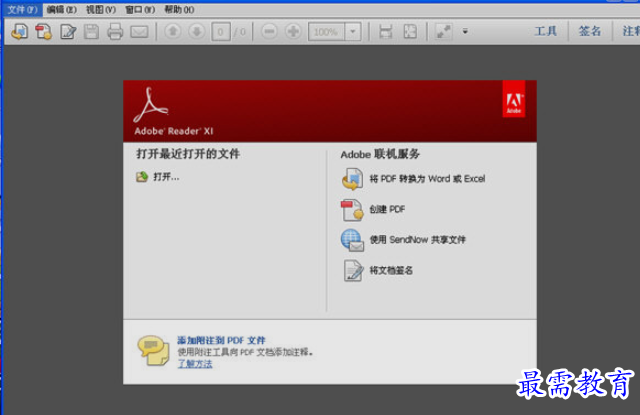Click the 将文档签名 link
The height and width of the screenshot is (415, 640).
(391, 270)
